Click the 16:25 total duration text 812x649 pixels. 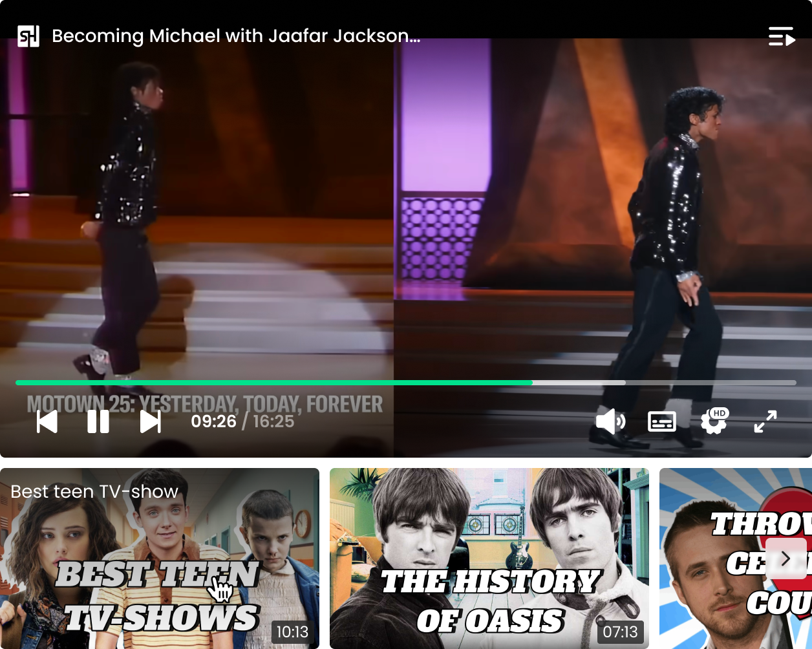[x=273, y=421]
